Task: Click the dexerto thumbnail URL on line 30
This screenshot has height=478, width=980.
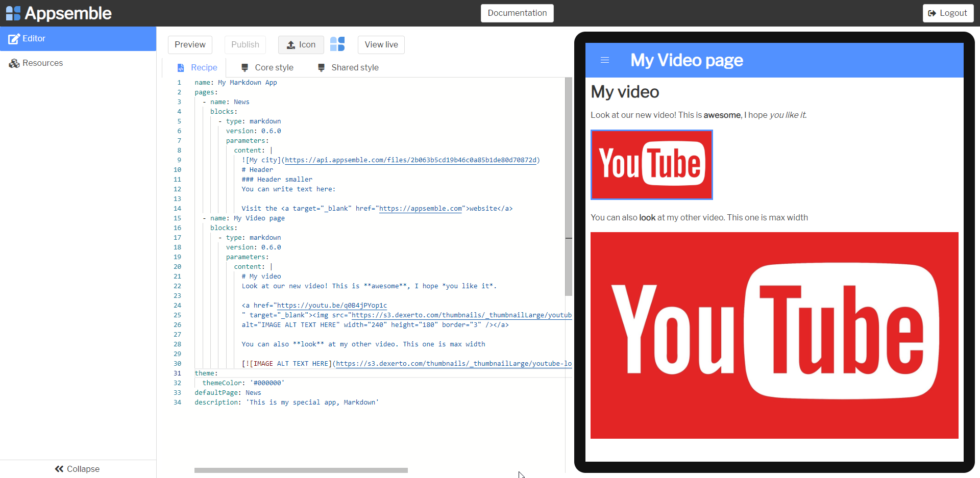Action: click(454, 364)
